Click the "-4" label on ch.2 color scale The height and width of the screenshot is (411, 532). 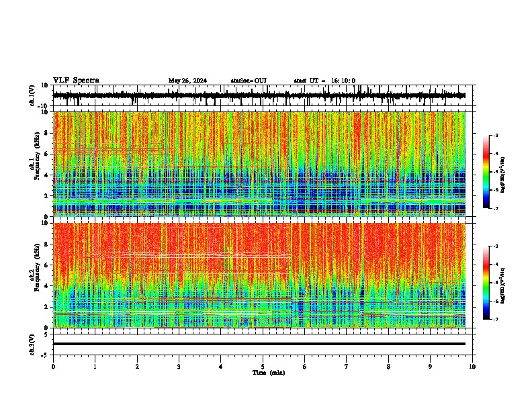[x=496, y=265]
